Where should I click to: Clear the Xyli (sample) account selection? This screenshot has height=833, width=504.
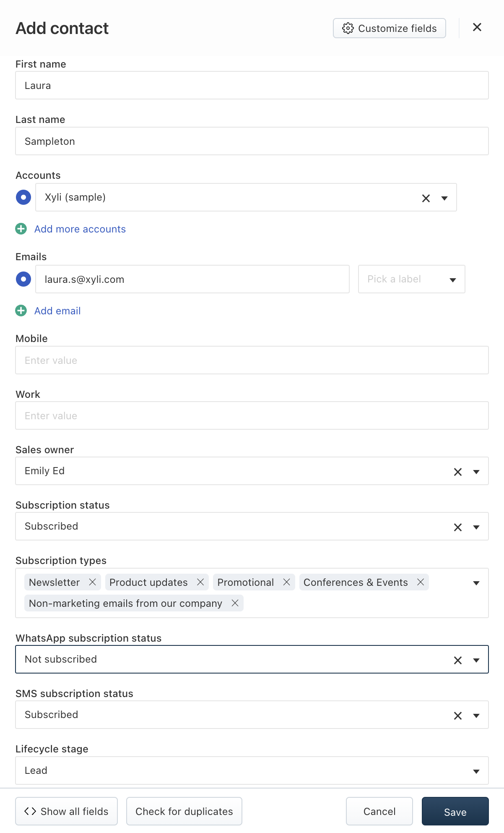click(426, 198)
